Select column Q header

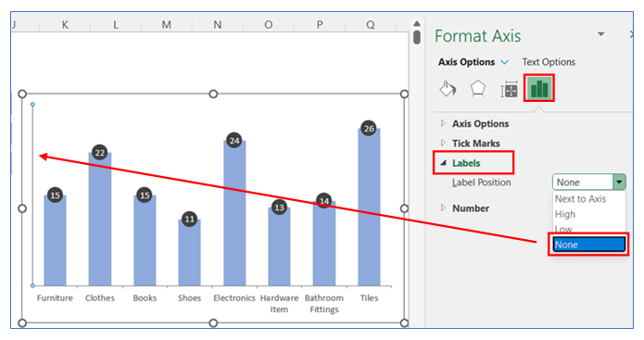[371, 25]
